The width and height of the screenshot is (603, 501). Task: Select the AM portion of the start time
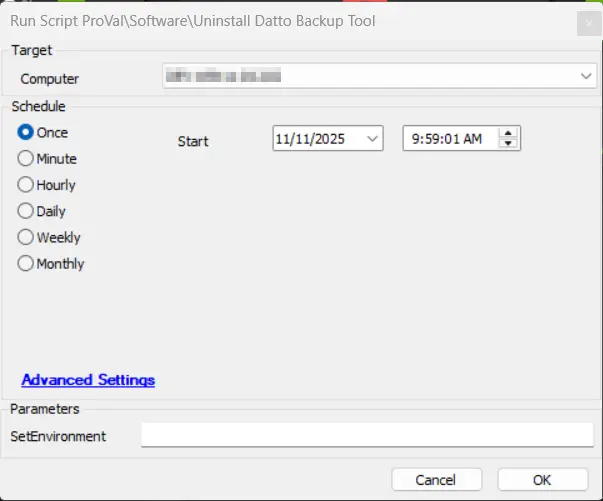coord(474,140)
